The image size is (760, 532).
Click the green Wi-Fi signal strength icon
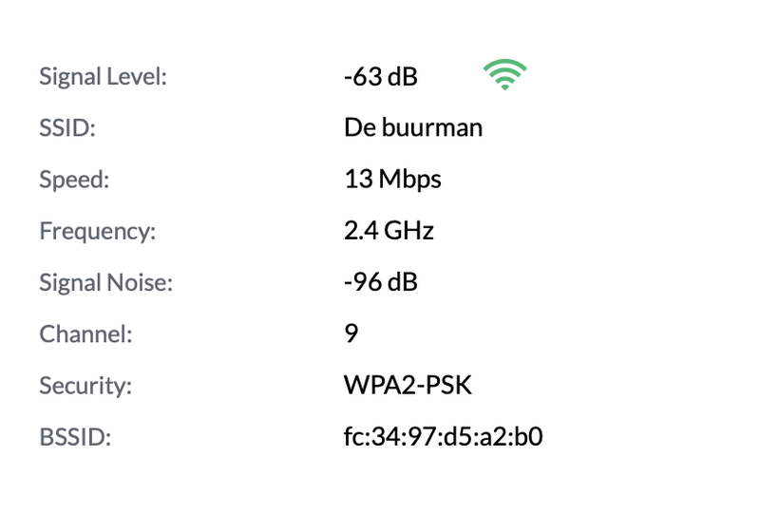click(x=504, y=74)
